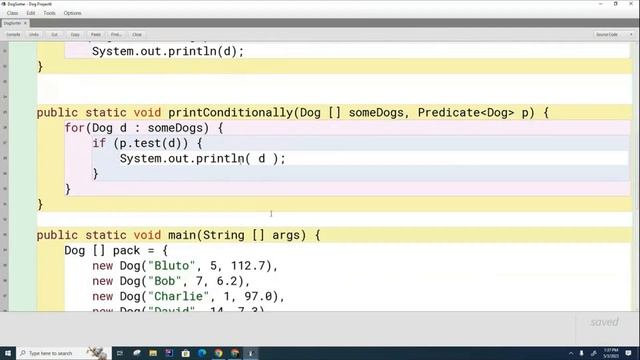Click the Cut toolbar button

(x=54, y=35)
